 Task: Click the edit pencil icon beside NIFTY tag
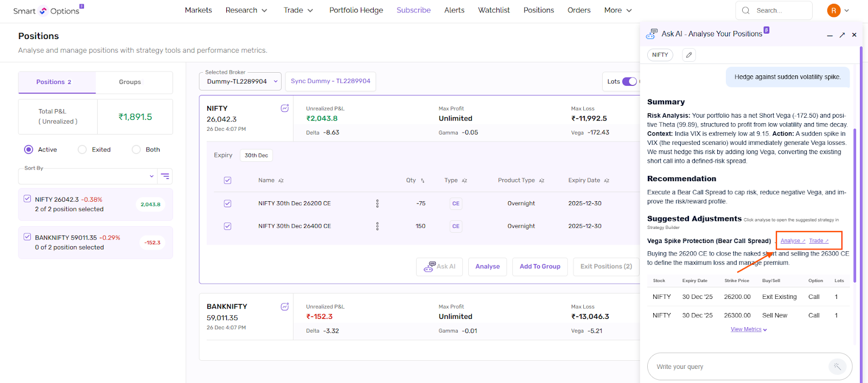click(x=688, y=55)
